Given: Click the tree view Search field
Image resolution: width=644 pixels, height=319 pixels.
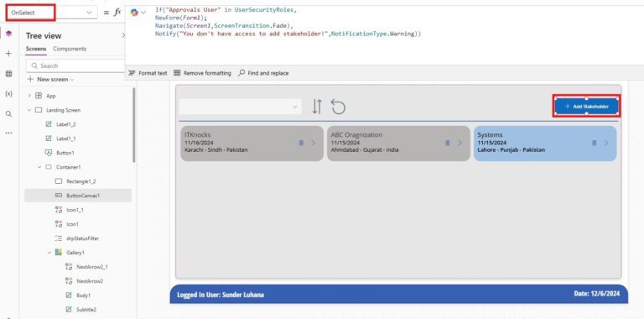Looking at the screenshot, I should click(75, 65).
